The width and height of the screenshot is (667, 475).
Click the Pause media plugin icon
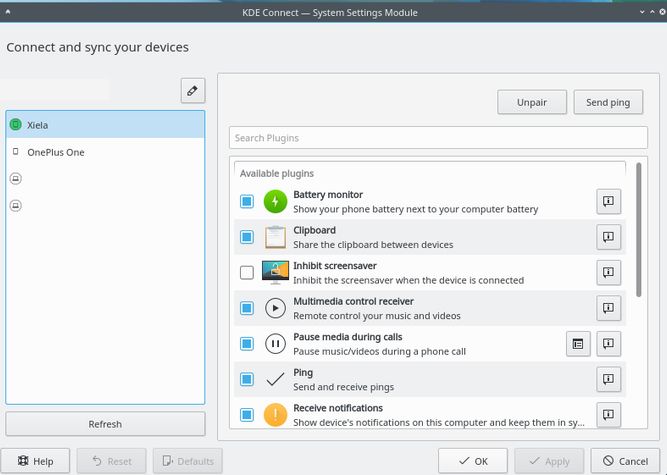point(275,344)
